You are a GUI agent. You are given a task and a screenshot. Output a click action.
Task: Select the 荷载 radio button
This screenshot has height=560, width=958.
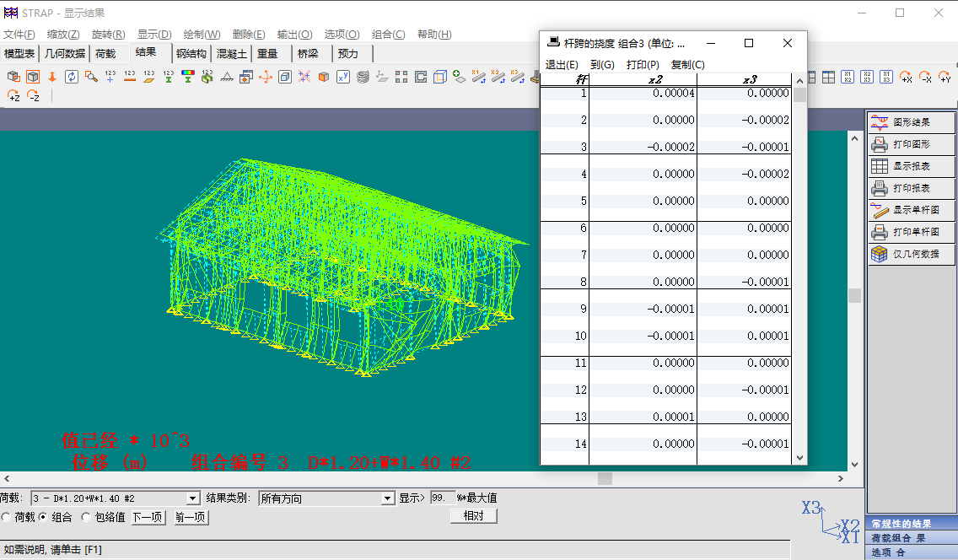point(7,517)
